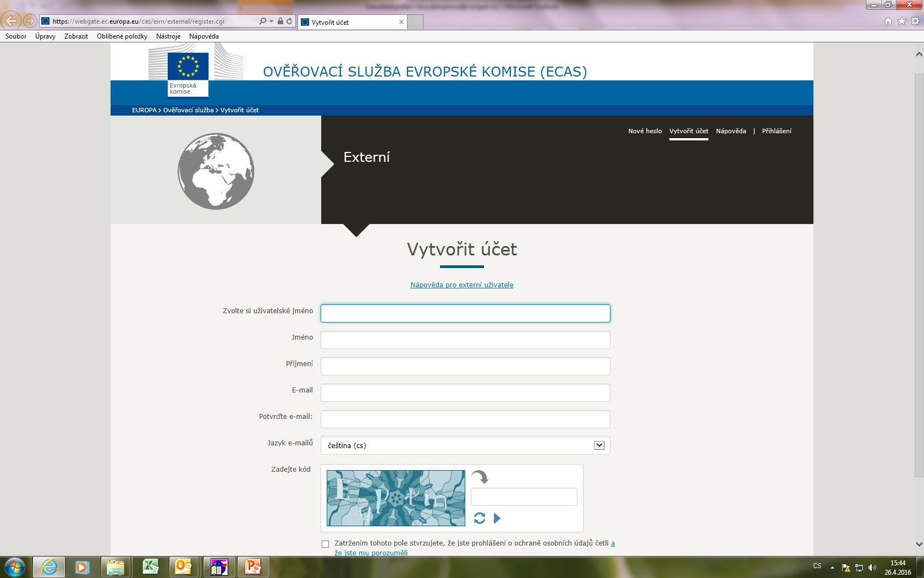Image resolution: width=924 pixels, height=578 pixels.
Task: Refresh the page with reload icon
Action: (x=289, y=21)
